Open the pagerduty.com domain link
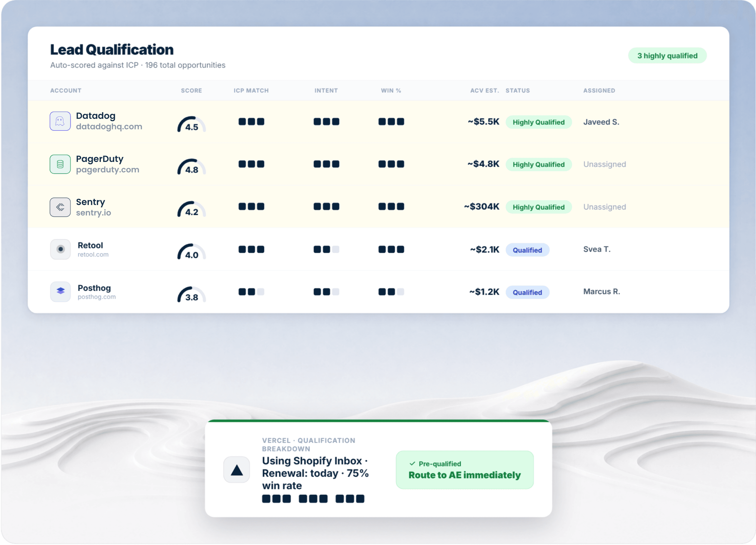 108,170
